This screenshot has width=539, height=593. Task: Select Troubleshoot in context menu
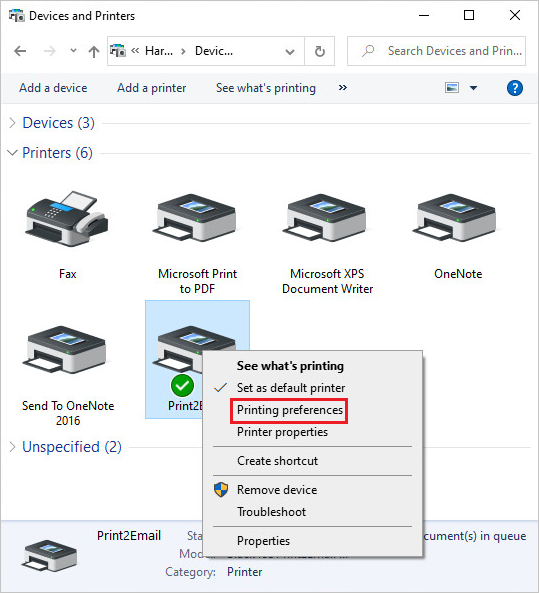tap(271, 512)
